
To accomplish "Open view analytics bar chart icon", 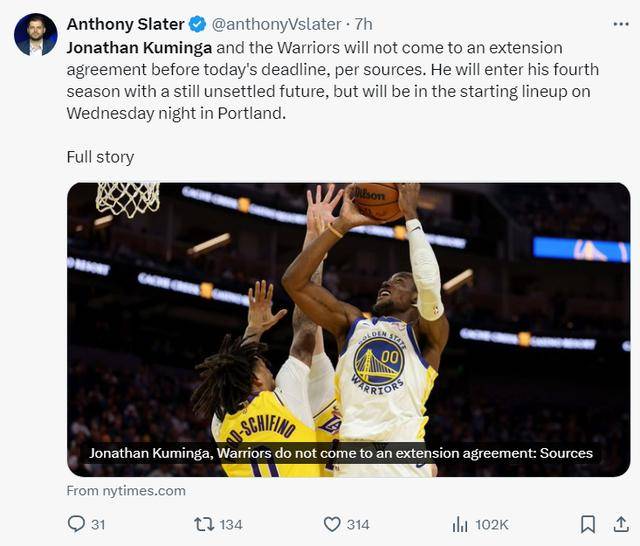I will tap(460, 524).
